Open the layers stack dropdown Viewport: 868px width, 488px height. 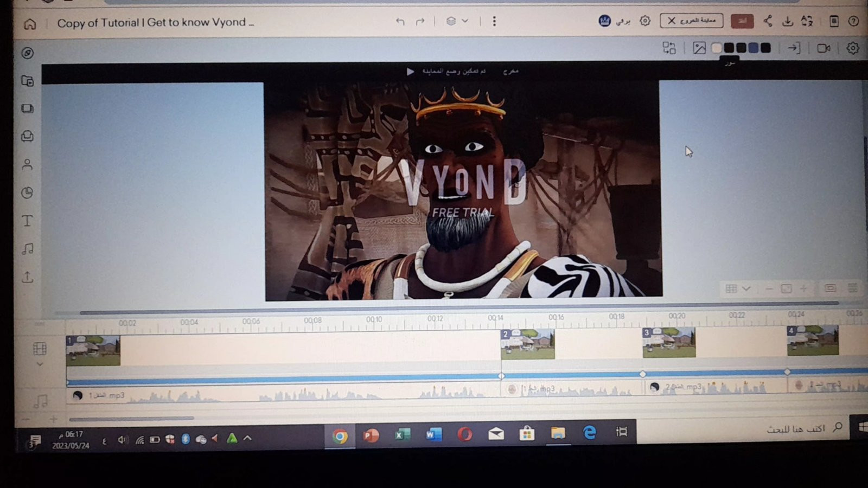(x=457, y=21)
